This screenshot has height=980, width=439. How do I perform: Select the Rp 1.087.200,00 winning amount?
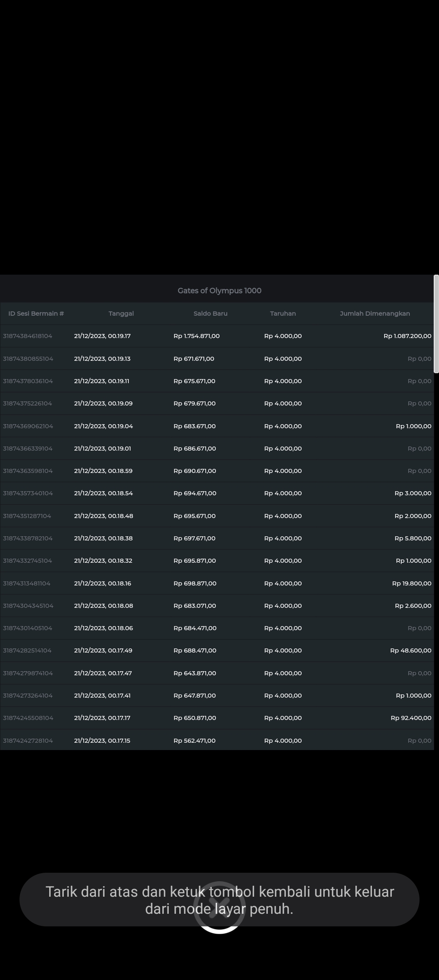(x=407, y=336)
